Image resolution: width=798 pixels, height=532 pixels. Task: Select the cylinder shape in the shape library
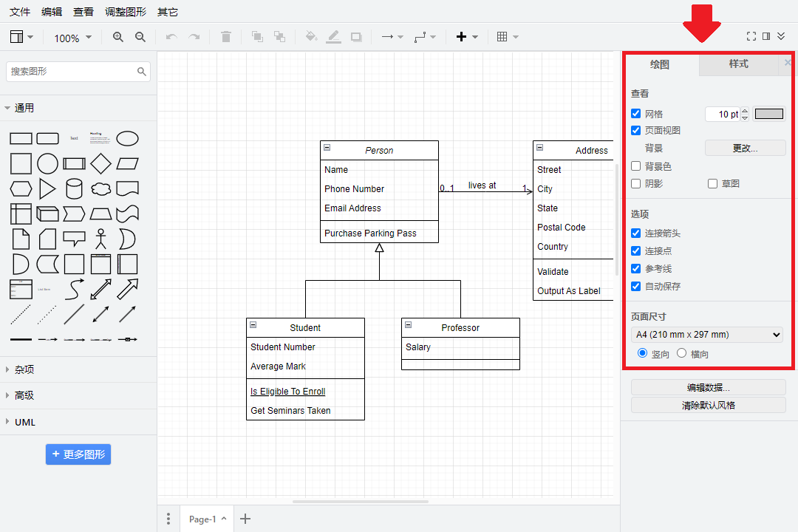pos(74,188)
